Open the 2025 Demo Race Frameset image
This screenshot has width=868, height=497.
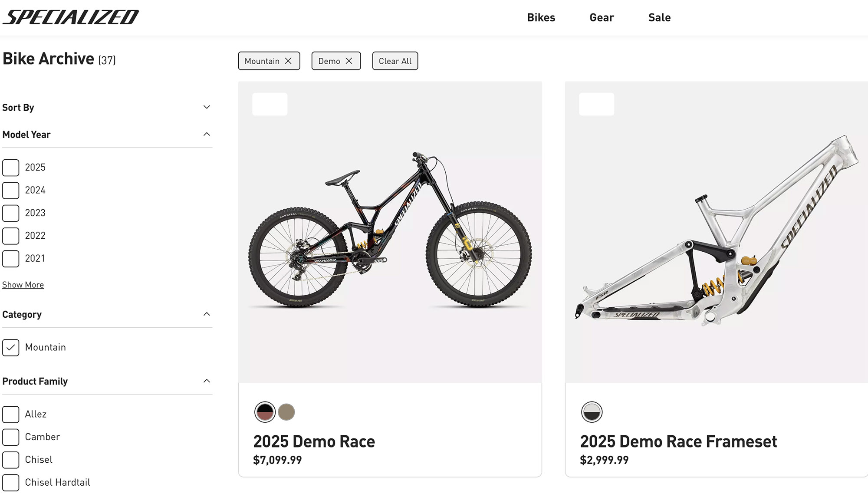point(716,232)
